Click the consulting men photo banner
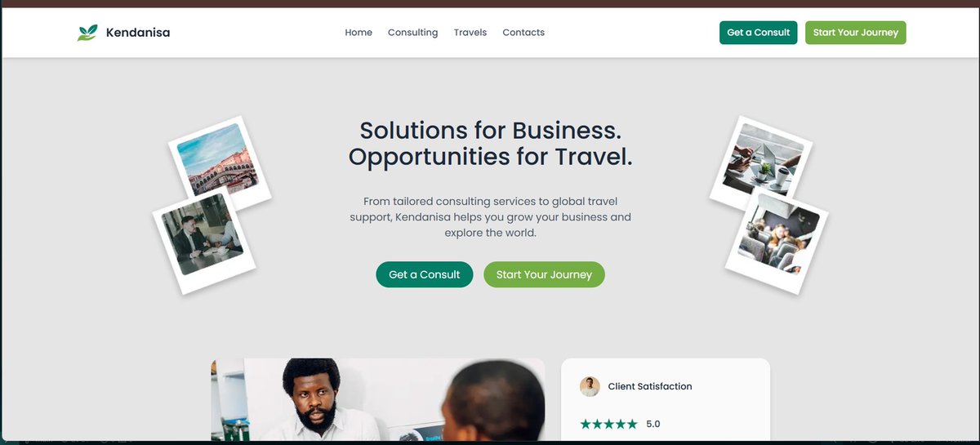Screen dimensions: 980x445 377,399
